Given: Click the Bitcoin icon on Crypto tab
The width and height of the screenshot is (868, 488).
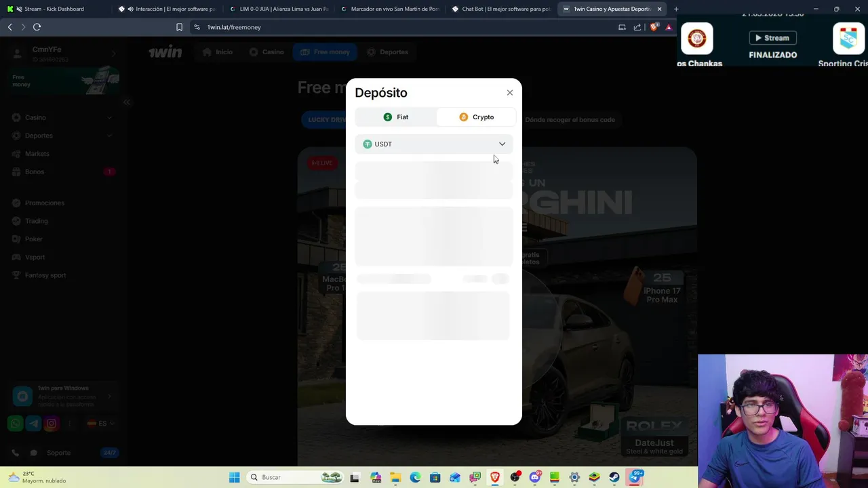Looking at the screenshot, I should point(464,117).
